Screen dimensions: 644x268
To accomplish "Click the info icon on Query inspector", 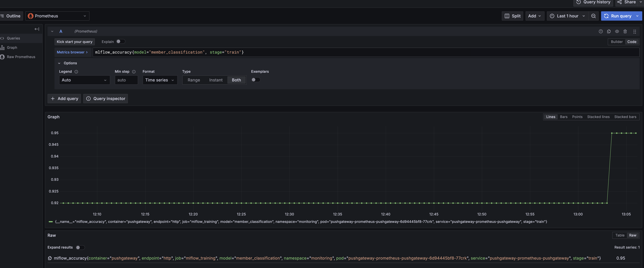I will [x=88, y=99].
